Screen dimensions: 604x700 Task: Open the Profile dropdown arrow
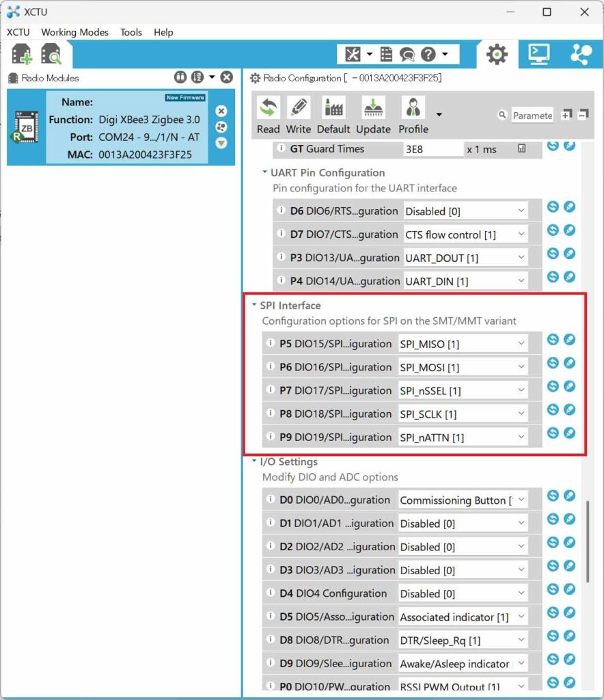[439, 115]
